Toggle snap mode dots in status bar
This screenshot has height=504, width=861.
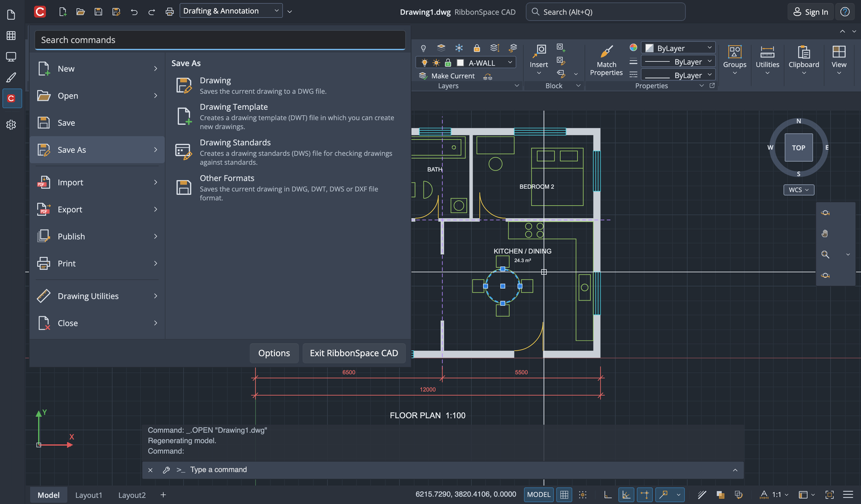pyautogui.click(x=583, y=494)
